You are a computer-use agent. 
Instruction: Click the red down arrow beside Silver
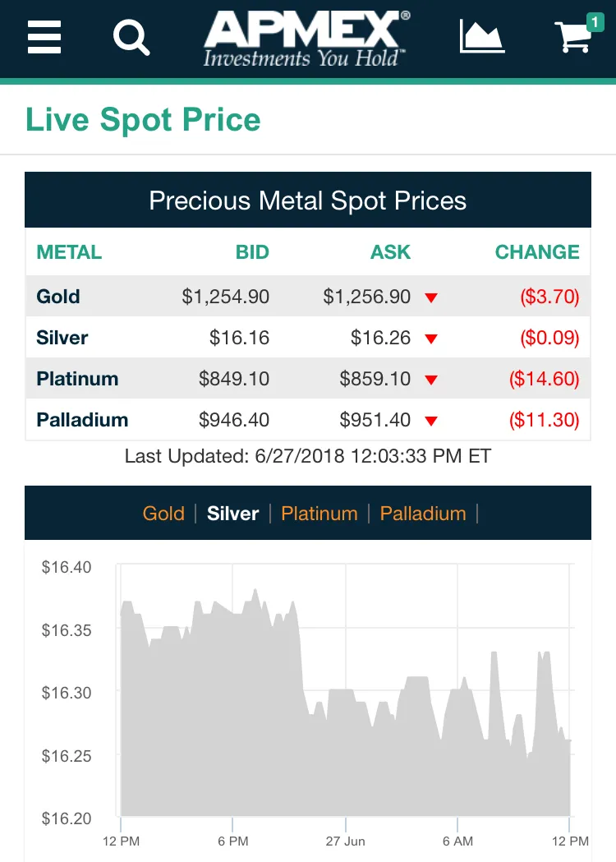click(x=431, y=339)
